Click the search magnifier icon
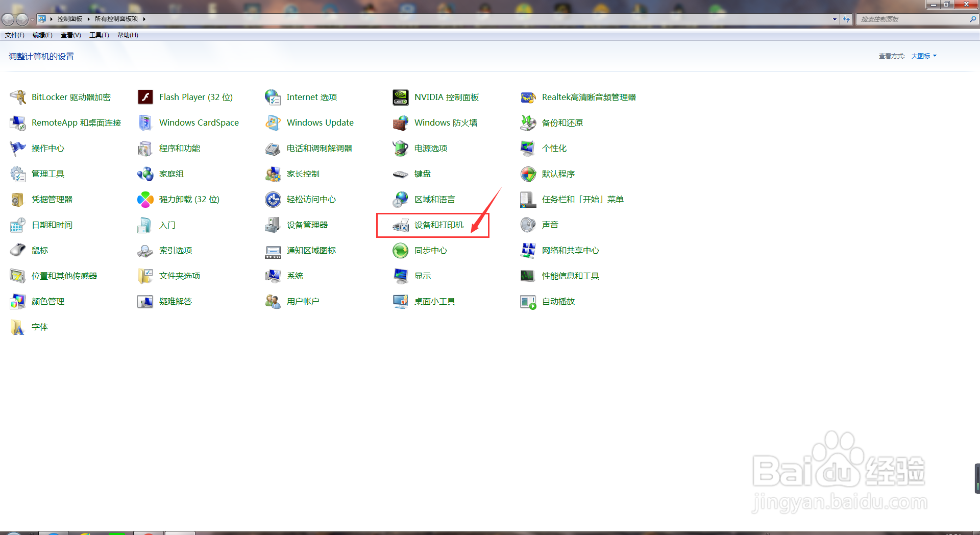Screen dimensions: 980x535 tap(973, 19)
